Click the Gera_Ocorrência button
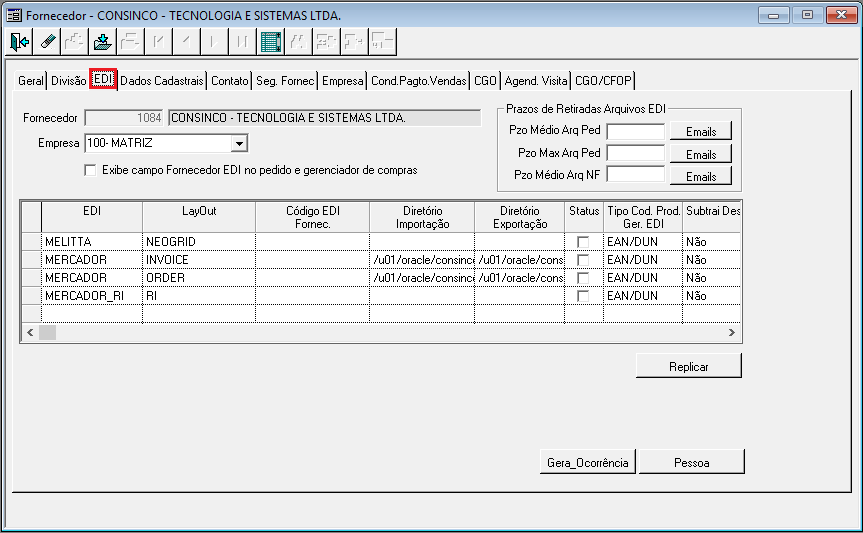Viewport: 863px width, 533px height. [x=587, y=462]
